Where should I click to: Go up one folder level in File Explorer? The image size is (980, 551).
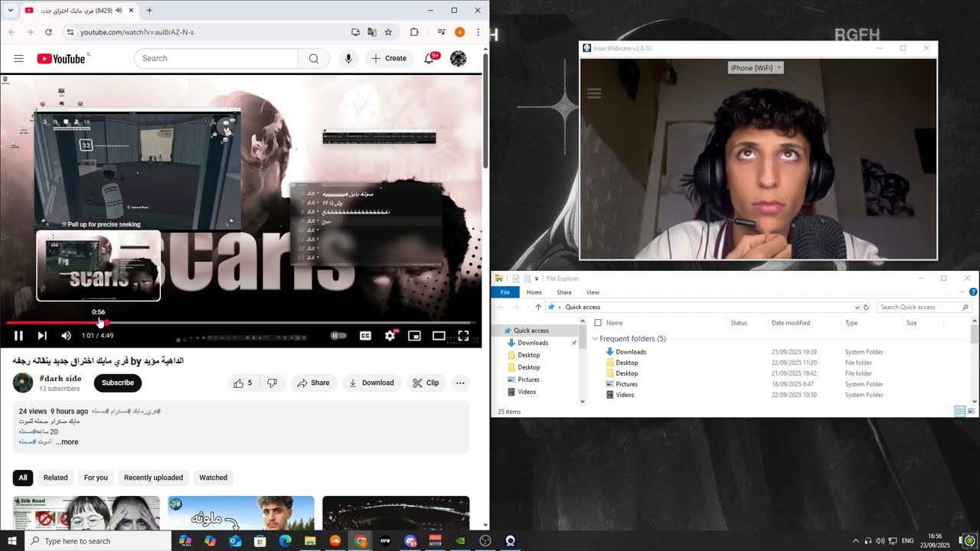coord(538,307)
